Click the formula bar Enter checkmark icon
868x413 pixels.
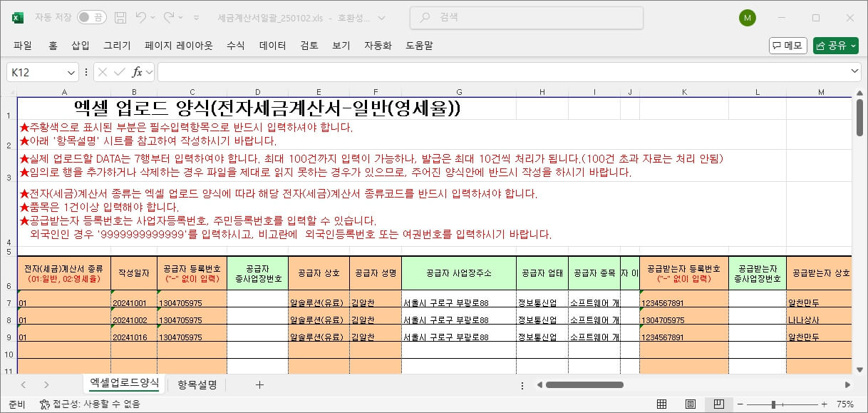(x=120, y=72)
